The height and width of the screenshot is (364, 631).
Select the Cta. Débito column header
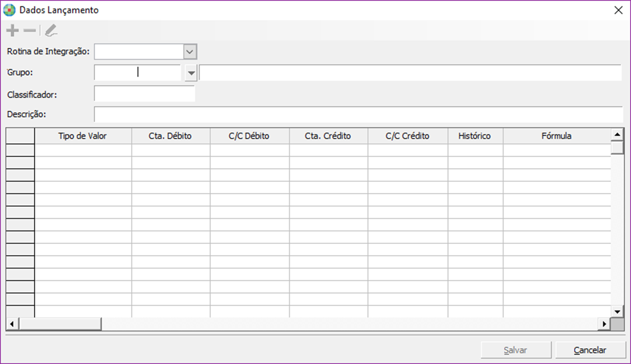171,136
